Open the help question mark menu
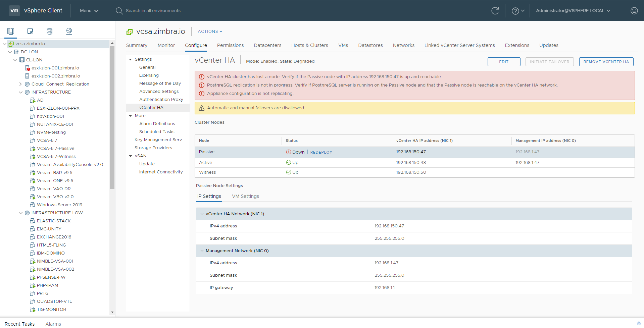Screen dimensions: 644x328 [518, 11]
